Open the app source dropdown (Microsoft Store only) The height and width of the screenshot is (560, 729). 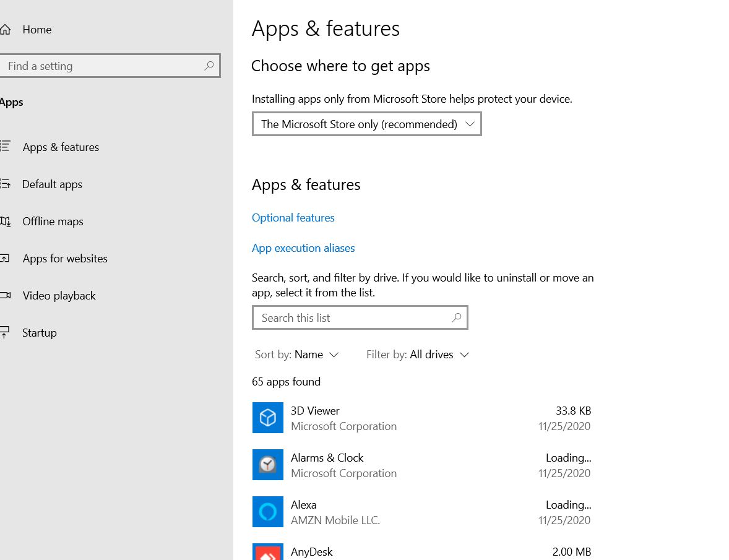[x=367, y=124]
